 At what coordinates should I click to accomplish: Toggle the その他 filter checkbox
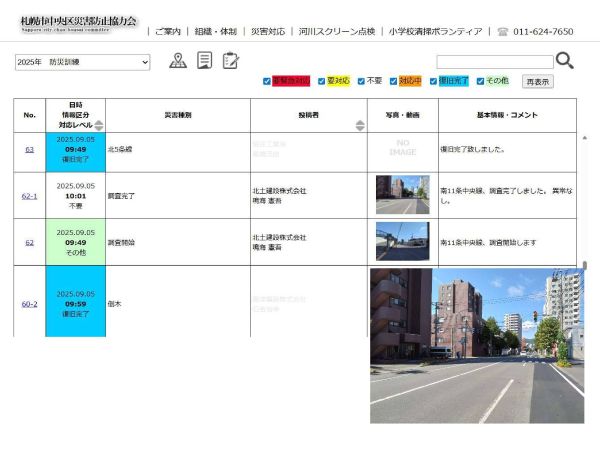click(481, 81)
